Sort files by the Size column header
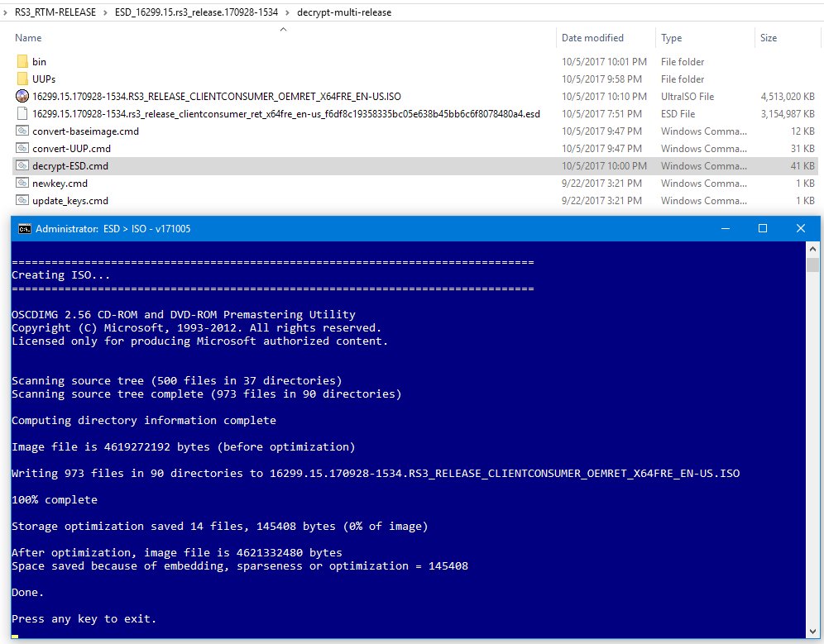Image resolution: width=824 pixels, height=644 pixels. (769, 38)
